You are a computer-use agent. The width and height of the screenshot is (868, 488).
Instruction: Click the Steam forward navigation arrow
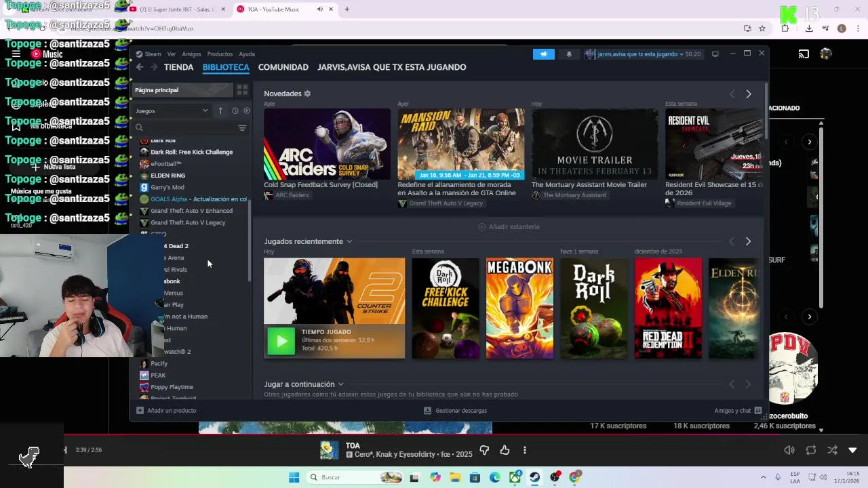(x=154, y=67)
